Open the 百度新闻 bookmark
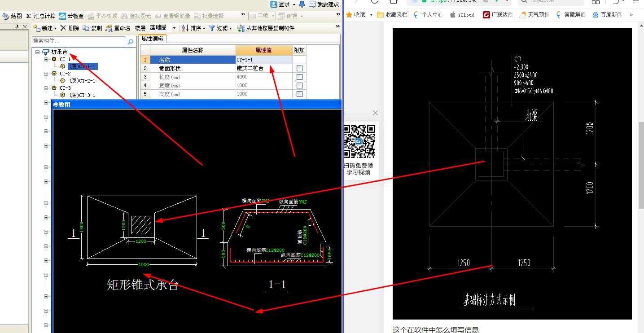Viewport: 644px width, 333px height. click(607, 15)
